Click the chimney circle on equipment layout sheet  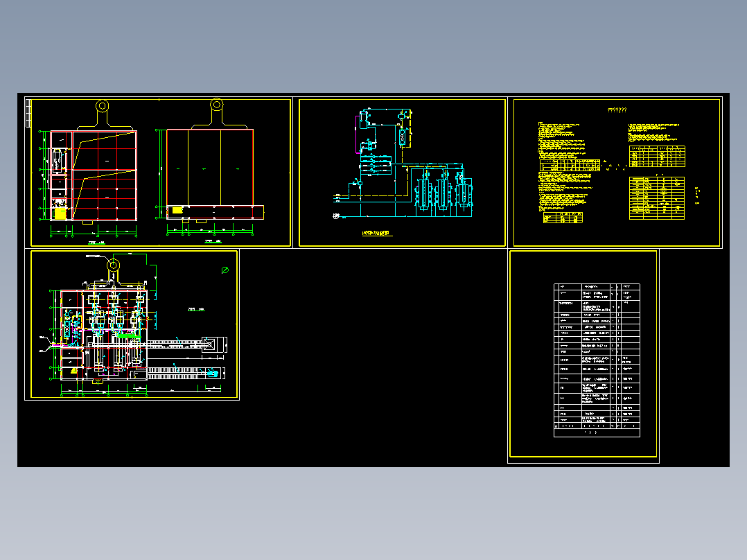[x=114, y=265]
